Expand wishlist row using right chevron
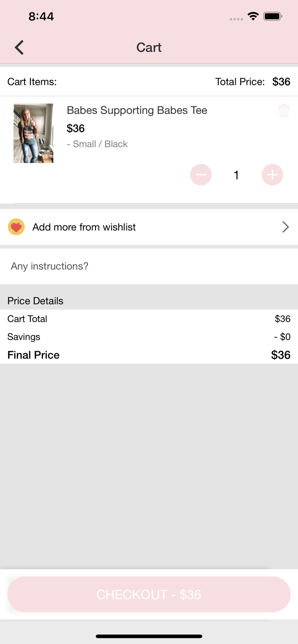 tap(285, 227)
